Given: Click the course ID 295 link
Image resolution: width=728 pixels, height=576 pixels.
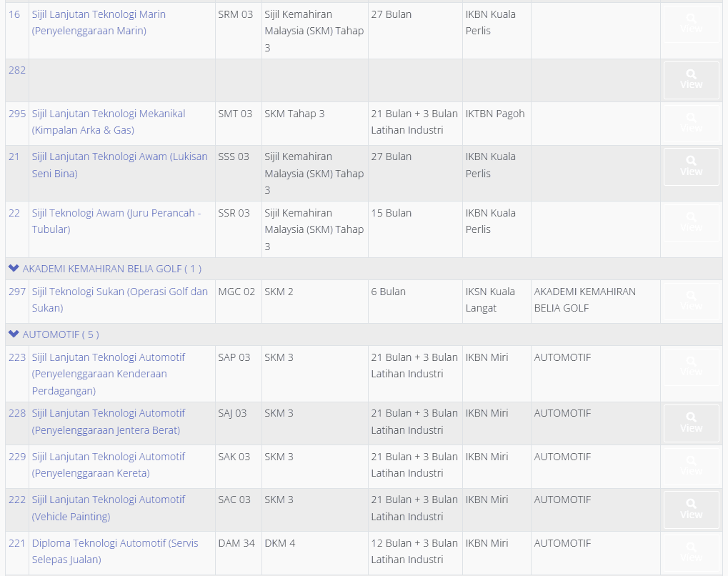Looking at the screenshot, I should pos(16,114).
